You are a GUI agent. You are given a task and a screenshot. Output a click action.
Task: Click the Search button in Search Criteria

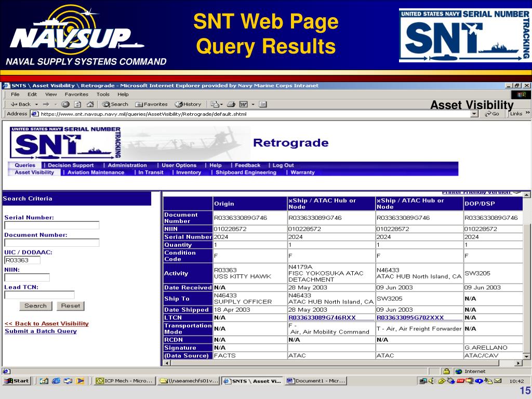36,305
